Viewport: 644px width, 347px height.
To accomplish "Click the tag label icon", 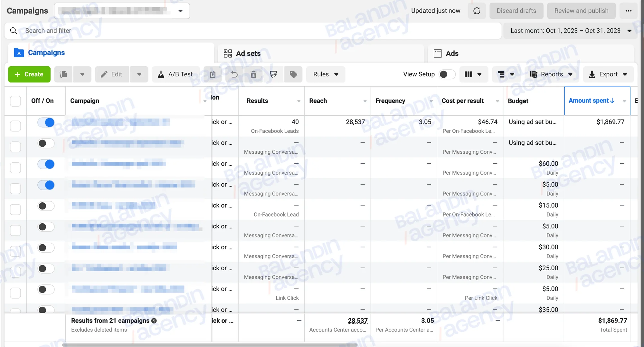I will click(293, 74).
